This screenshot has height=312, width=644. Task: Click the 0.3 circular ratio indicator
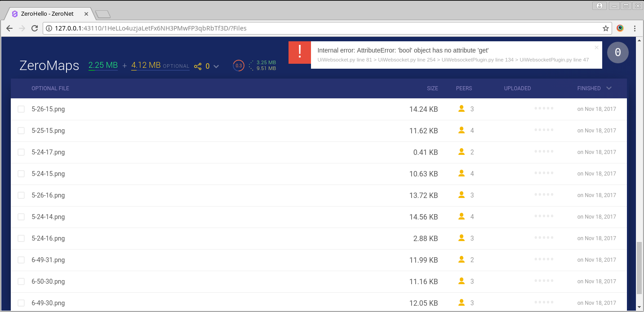pyautogui.click(x=239, y=66)
